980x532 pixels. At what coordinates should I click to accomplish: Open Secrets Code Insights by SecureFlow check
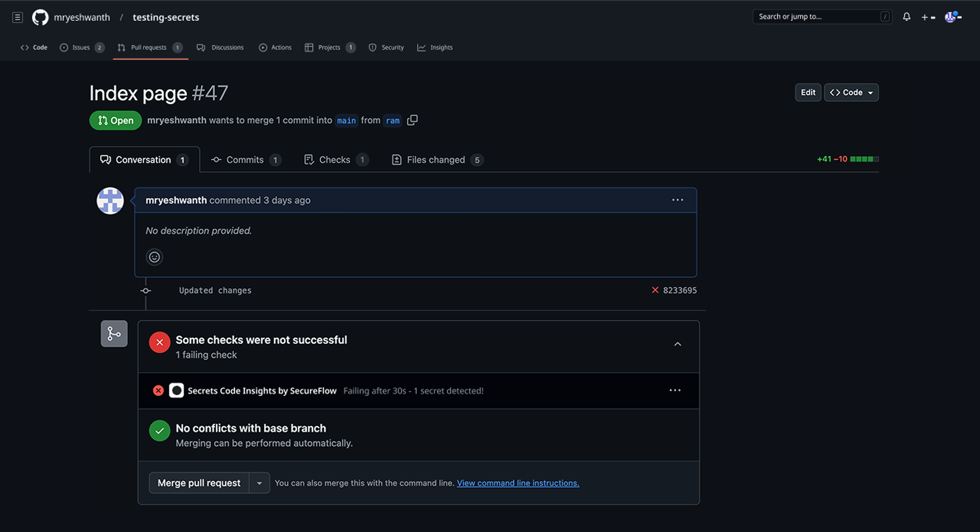click(x=262, y=391)
